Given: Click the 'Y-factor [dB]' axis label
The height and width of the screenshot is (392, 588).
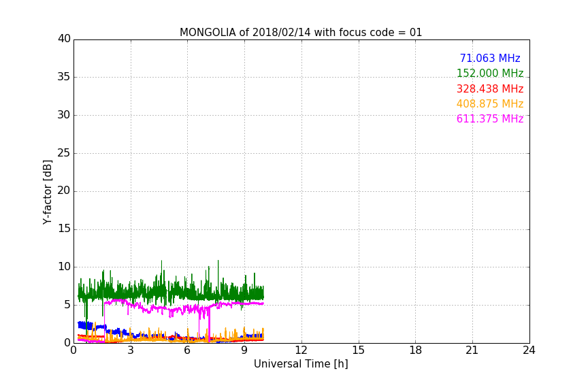Looking at the screenshot, I should click(48, 192).
